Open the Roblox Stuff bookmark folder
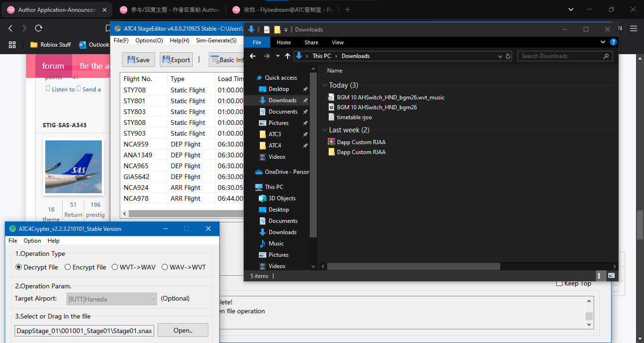This screenshot has width=644, height=343. [x=50, y=45]
